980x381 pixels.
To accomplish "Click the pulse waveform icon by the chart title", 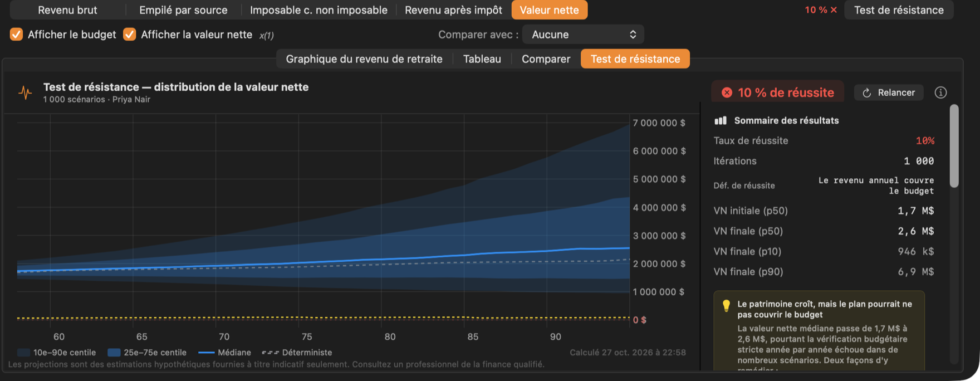I will pyautogui.click(x=25, y=92).
